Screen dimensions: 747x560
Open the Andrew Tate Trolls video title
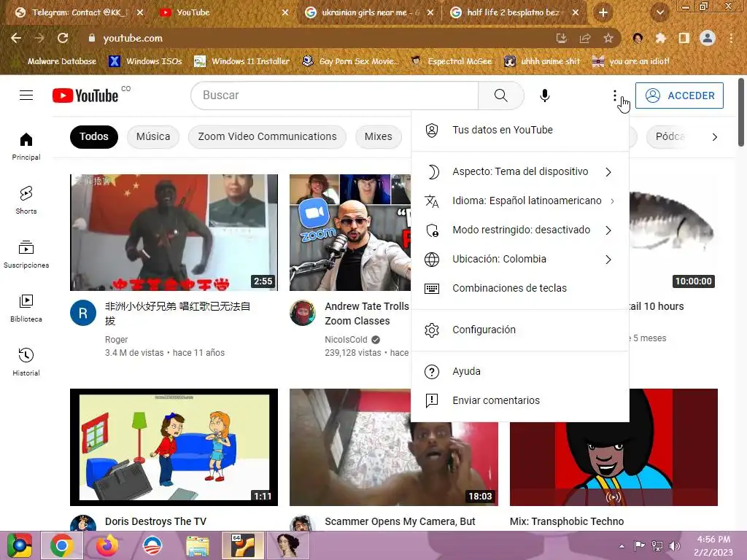click(367, 314)
